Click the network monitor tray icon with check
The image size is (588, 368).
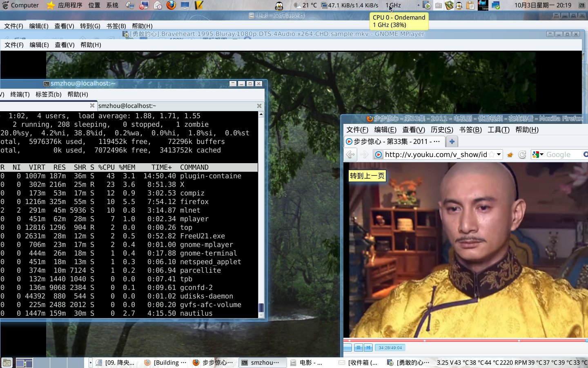pos(496,5)
